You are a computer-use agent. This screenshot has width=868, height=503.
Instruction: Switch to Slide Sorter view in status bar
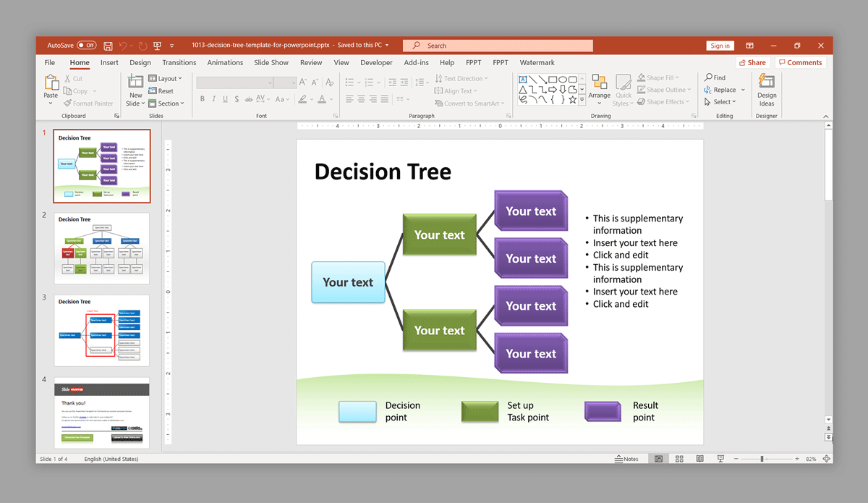click(679, 459)
